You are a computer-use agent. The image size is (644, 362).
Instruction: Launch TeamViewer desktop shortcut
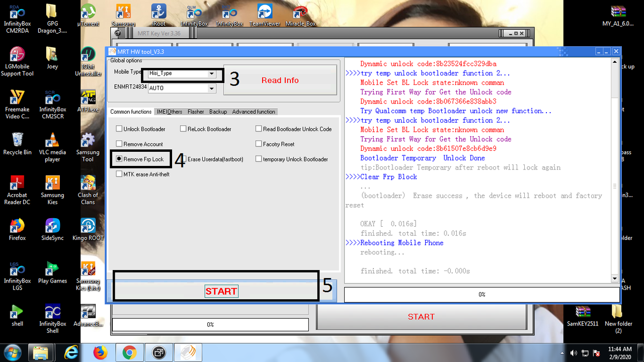(x=265, y=15)
